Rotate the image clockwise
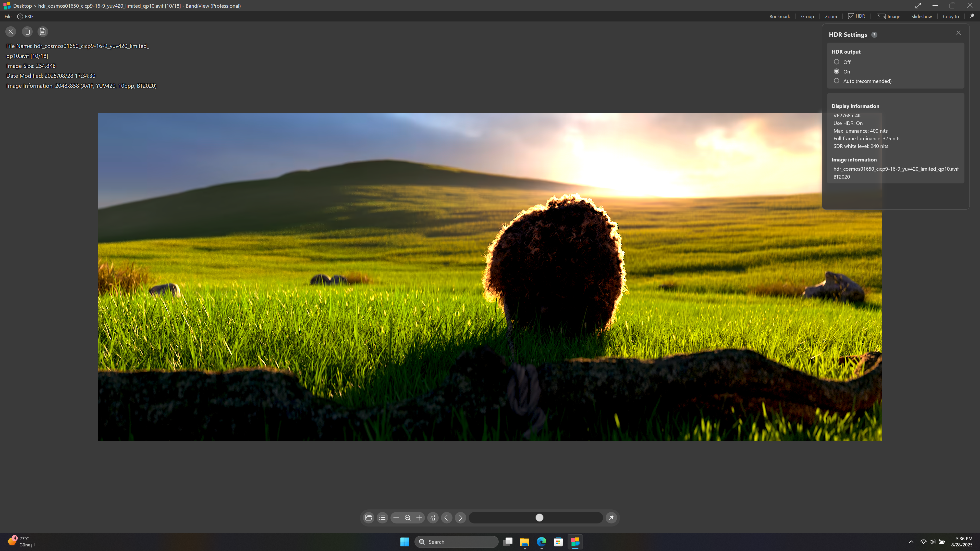The width and height of the screenshot is (980, 551). click(433, 518)
